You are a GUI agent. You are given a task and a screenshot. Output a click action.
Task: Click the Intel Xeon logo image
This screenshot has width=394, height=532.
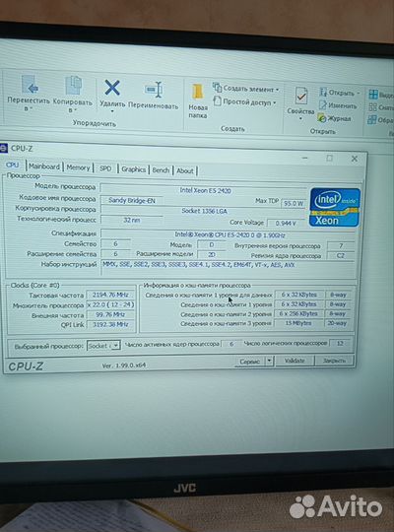coord(334,207)
